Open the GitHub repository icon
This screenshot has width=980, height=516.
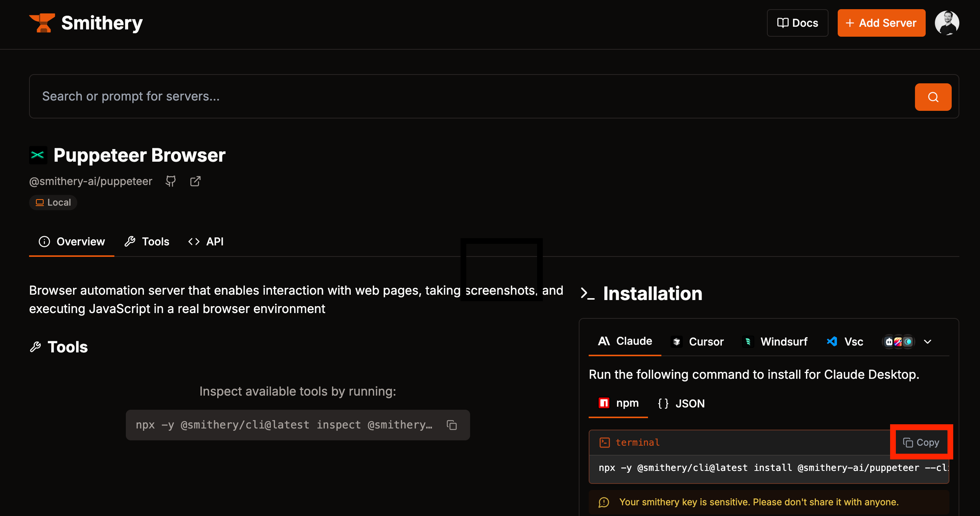coord(171,181)
